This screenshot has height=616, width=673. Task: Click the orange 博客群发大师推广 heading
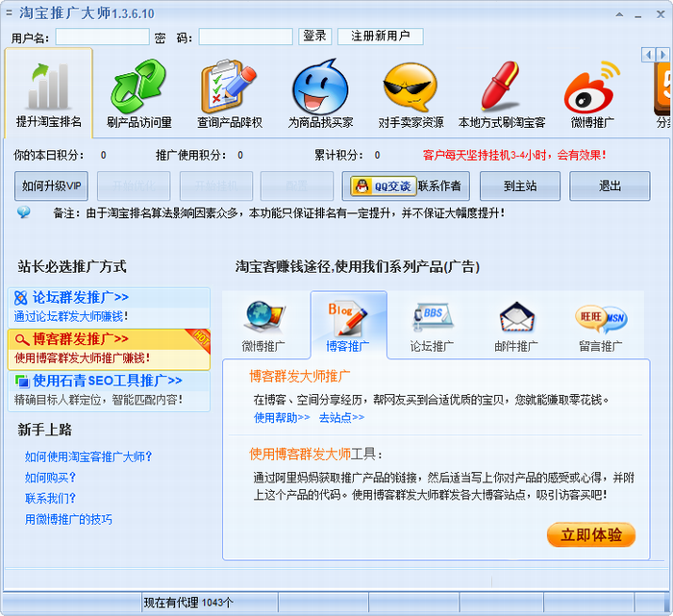[300, 376]
